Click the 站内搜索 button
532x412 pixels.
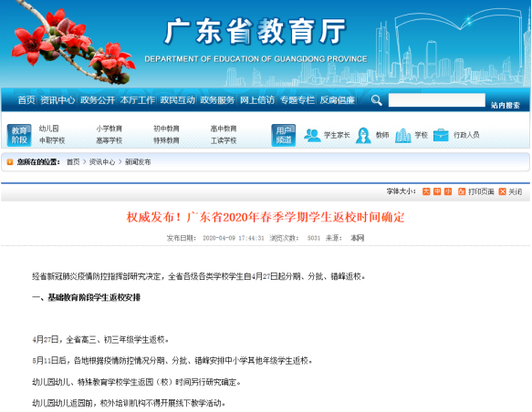tap(506, 106)
